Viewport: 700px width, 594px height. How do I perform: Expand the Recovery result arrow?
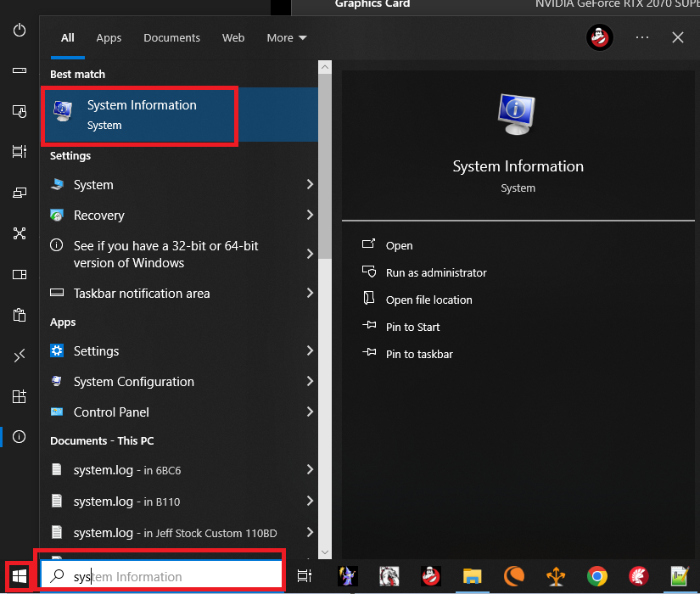310,215
